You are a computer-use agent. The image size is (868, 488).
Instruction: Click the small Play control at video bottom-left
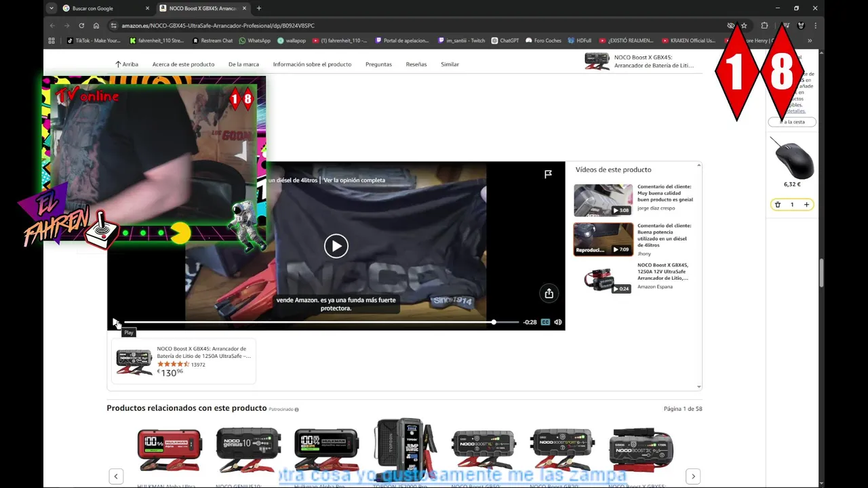point(115,322)
